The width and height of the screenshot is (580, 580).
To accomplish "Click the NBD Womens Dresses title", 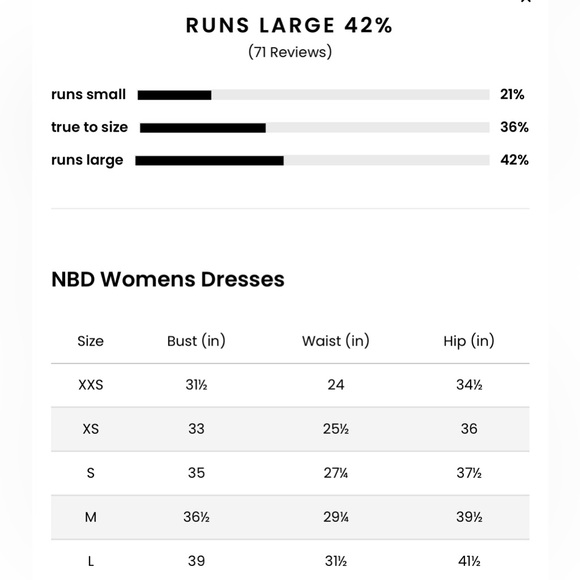I will click(168, 279).
